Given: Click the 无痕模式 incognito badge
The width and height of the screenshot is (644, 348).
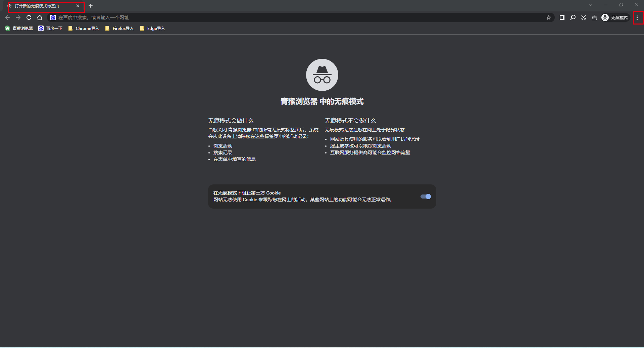Looking at the screenshot, I should pyautogui.click(x=615, y=17).
